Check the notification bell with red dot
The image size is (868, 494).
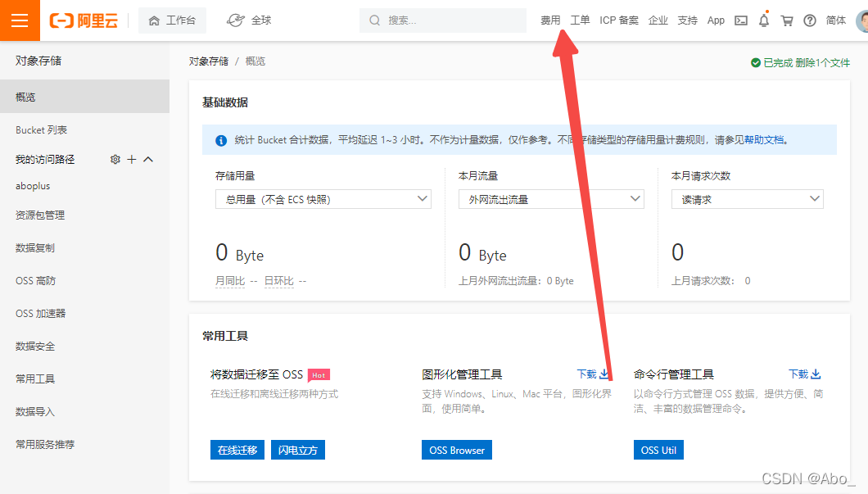(x=763, y=20)
